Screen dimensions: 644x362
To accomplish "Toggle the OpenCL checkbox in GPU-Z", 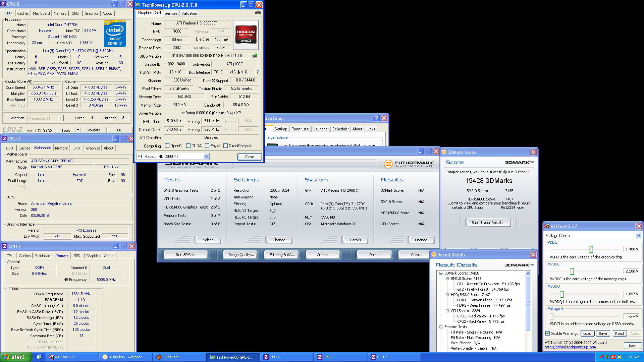I will [167, 146].
